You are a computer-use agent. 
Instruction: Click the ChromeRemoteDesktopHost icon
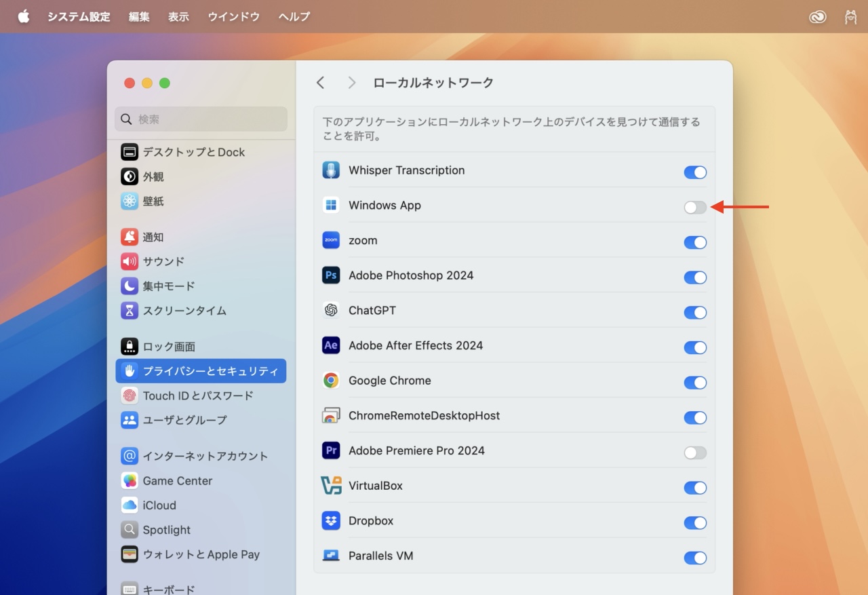331,416
